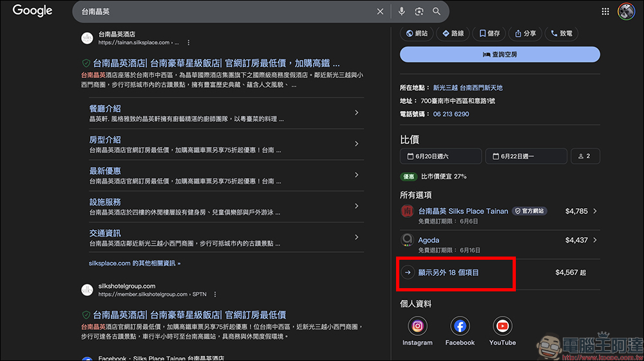The height and width of the screenshot is (361, 644).
Task: Open the Google apps grid
Action: click(605, 12)
